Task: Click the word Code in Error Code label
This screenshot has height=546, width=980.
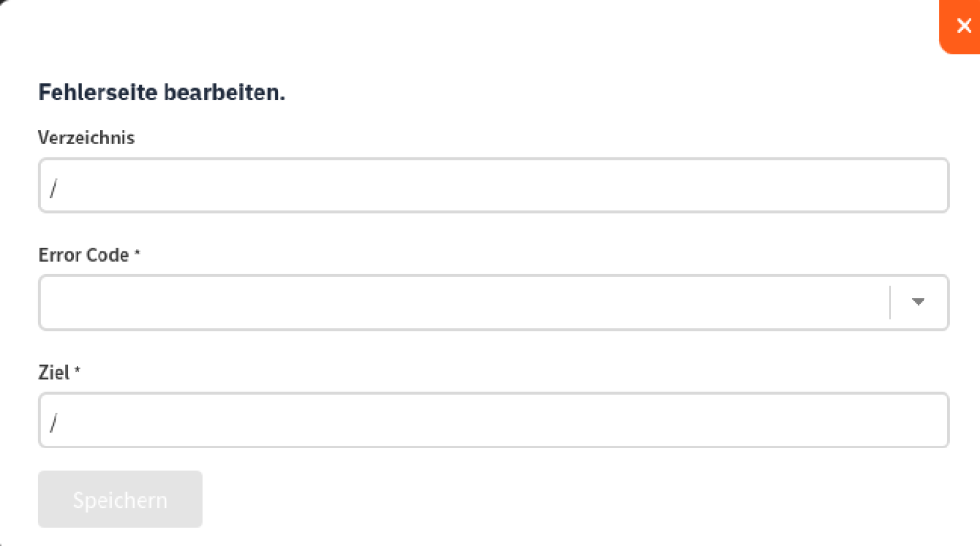Action: click(x=107, y=255)
